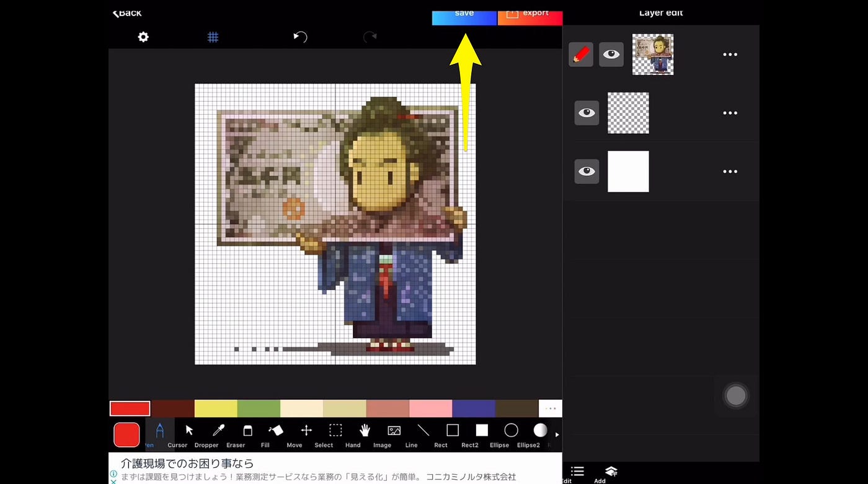Select the selected red palette color

click(130, 408)
